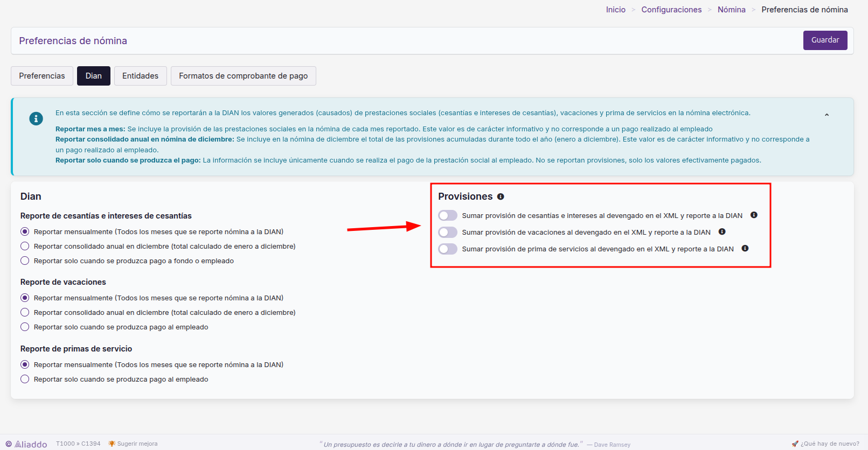This screenshot has width=868, height=450.
Task: Enable sumar provisión de prima de servicios toggle
Action: 448,249
